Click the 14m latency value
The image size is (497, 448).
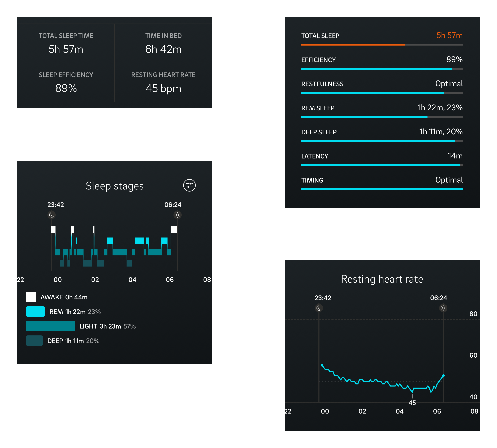[x=455, y=156]
